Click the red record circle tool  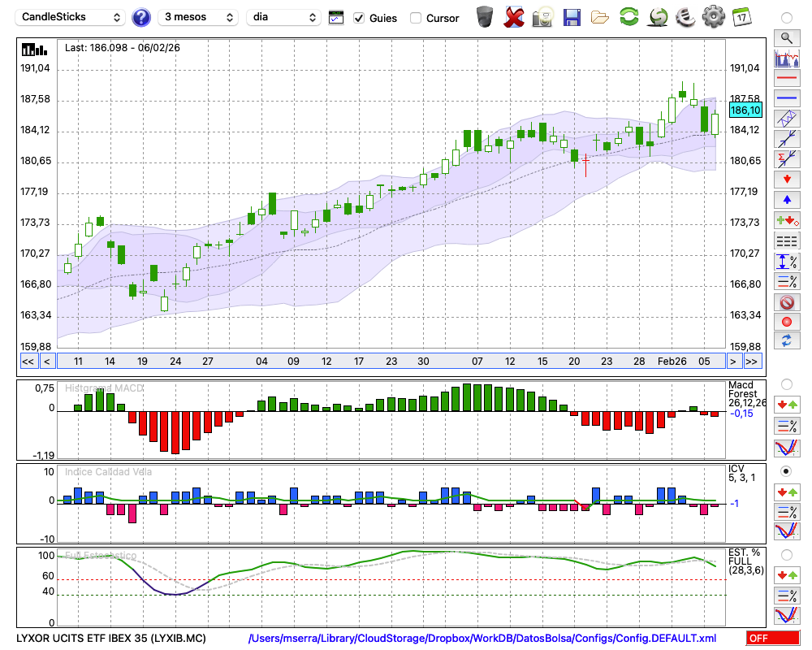click(787, 322)
